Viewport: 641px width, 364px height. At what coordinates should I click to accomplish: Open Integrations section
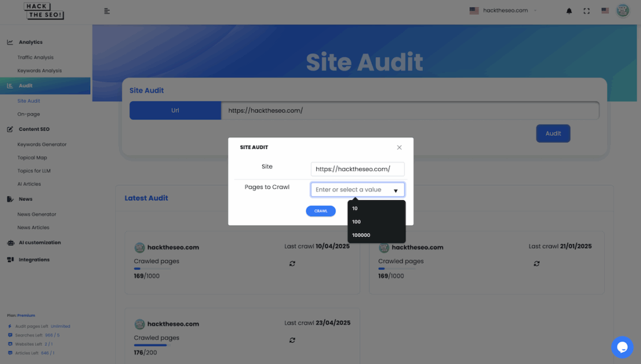tap(34, 260)
